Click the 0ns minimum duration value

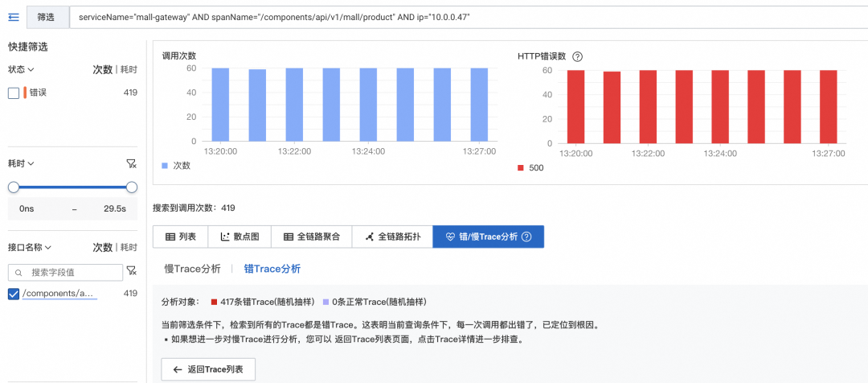click(x=27, y=209)
